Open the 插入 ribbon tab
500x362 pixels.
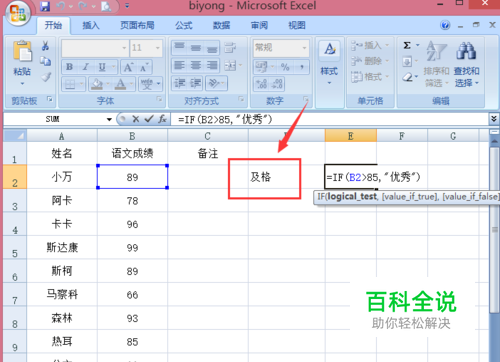91,25
